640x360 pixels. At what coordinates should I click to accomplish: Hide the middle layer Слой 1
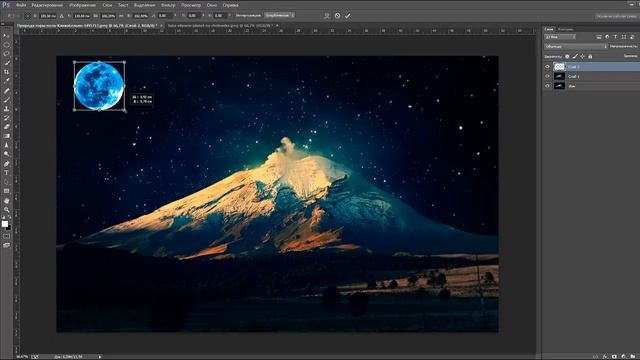[x=547, y=76]
